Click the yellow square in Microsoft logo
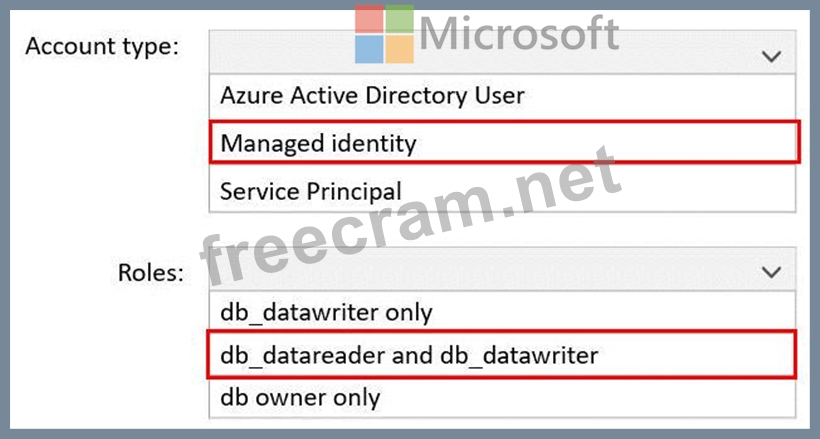This screenshot has height=439, width=820. pos(400,49)
